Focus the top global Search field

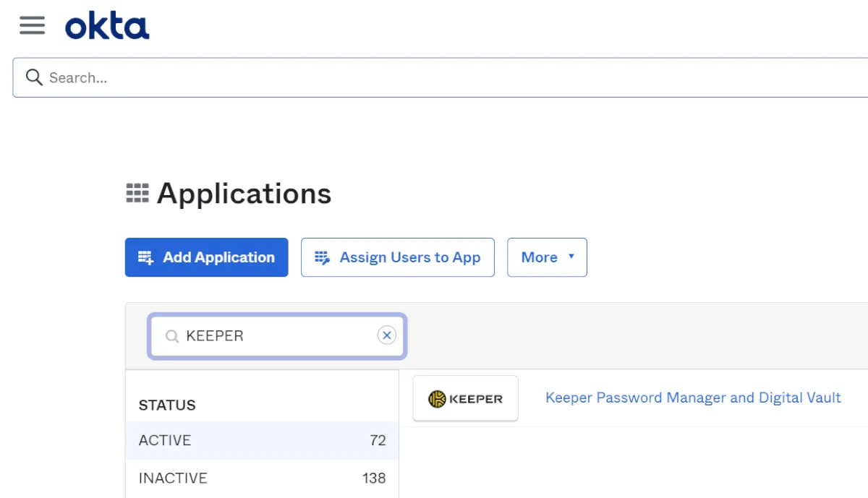tap(434, 77)
